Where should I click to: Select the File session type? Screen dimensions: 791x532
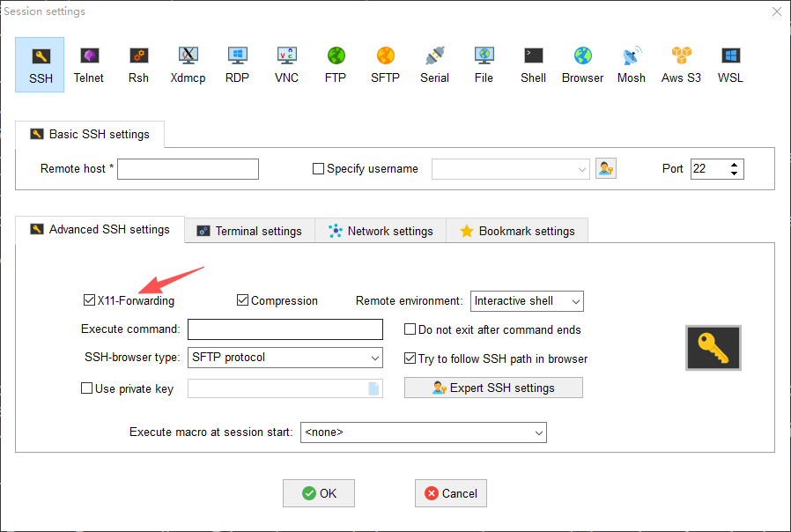coord(484,64)
